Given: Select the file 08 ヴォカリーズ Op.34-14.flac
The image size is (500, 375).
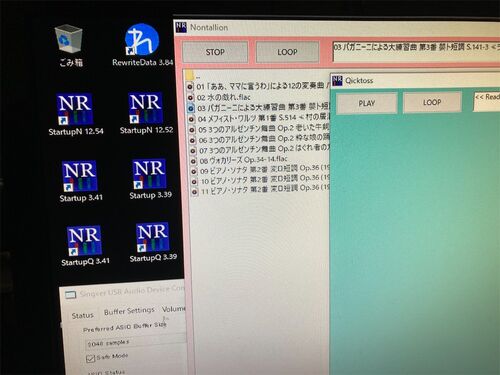Looking at the screenshot, I should (x=244, y=160).
